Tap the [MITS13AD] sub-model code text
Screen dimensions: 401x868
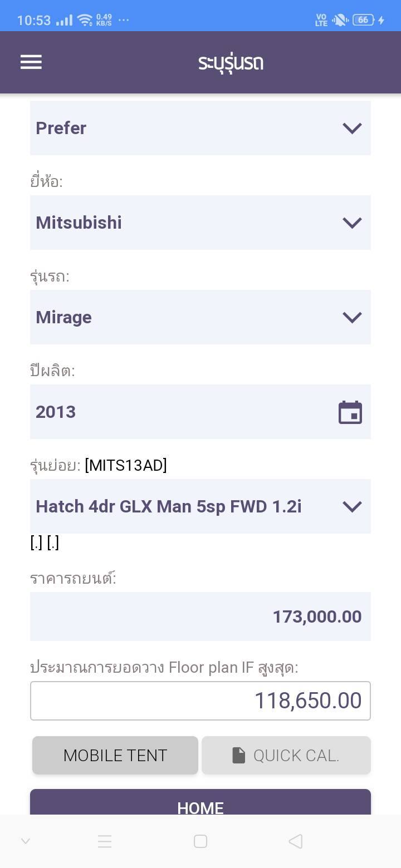pos(126,465)
